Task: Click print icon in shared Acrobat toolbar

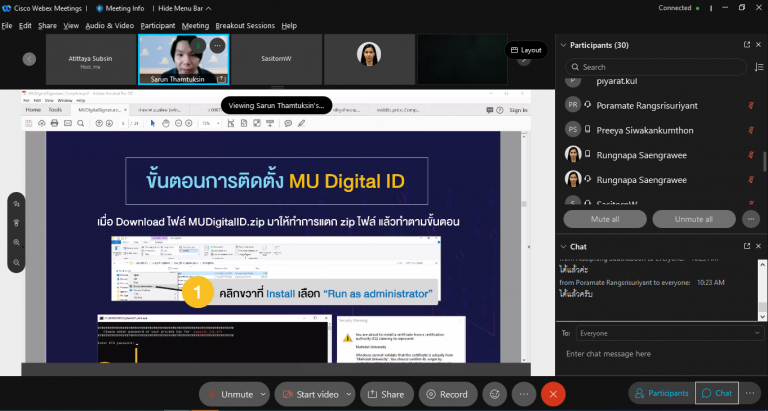Action: [x=54, y=123]
